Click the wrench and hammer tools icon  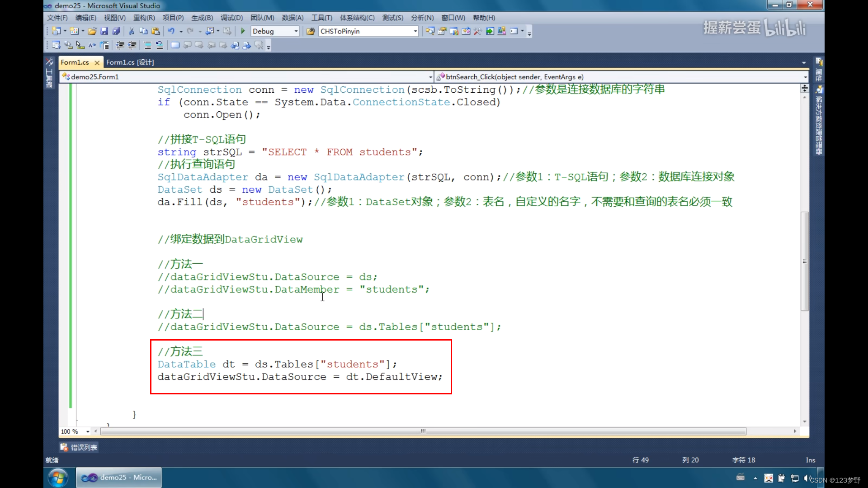(478, 31)
